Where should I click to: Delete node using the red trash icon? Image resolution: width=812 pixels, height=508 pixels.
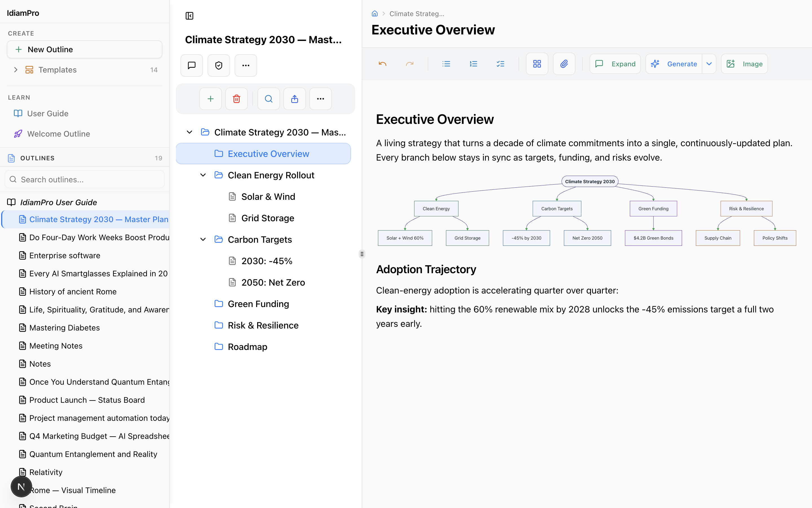[x=237, y=99]
